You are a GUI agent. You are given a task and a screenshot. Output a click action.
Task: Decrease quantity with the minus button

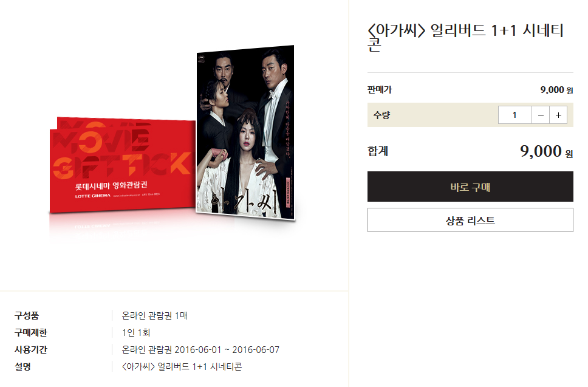coord(541,115)
